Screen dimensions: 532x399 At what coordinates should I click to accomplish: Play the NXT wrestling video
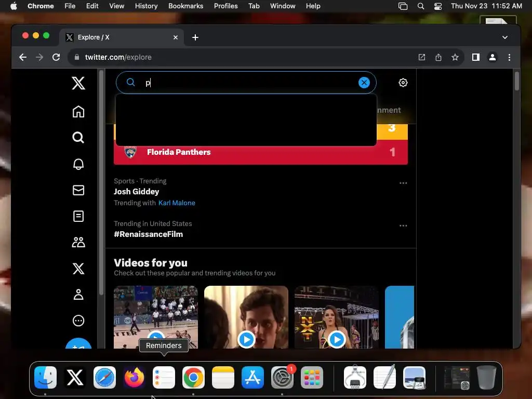(337, 339)
